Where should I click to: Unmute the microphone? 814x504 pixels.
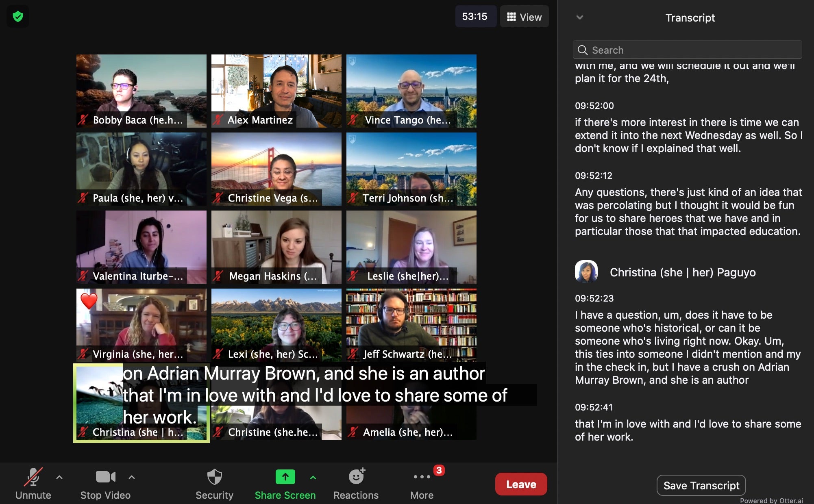33,477
